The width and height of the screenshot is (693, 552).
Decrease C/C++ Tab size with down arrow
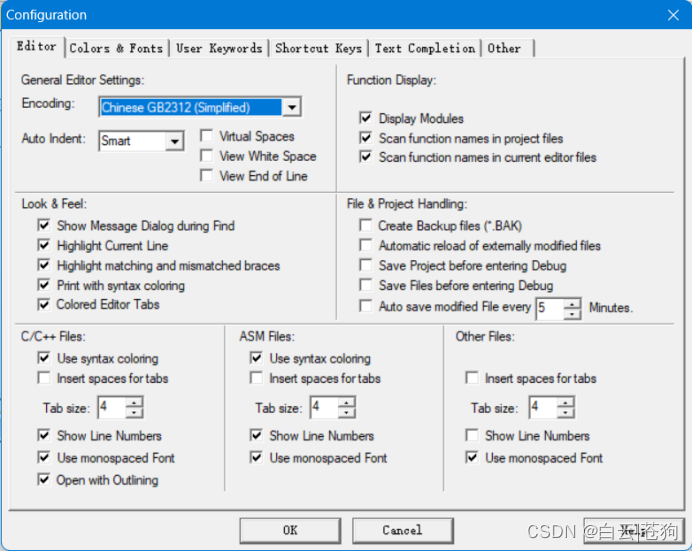click(134, 412)
